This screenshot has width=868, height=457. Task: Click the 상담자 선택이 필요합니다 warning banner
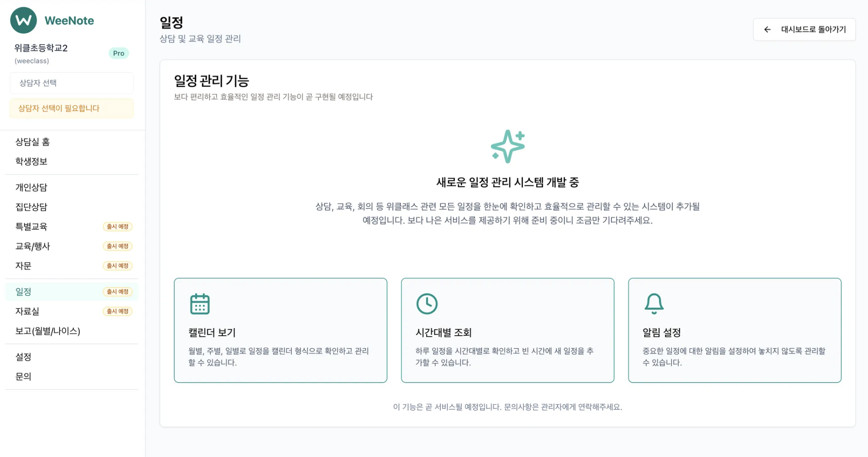click(71, 108)
